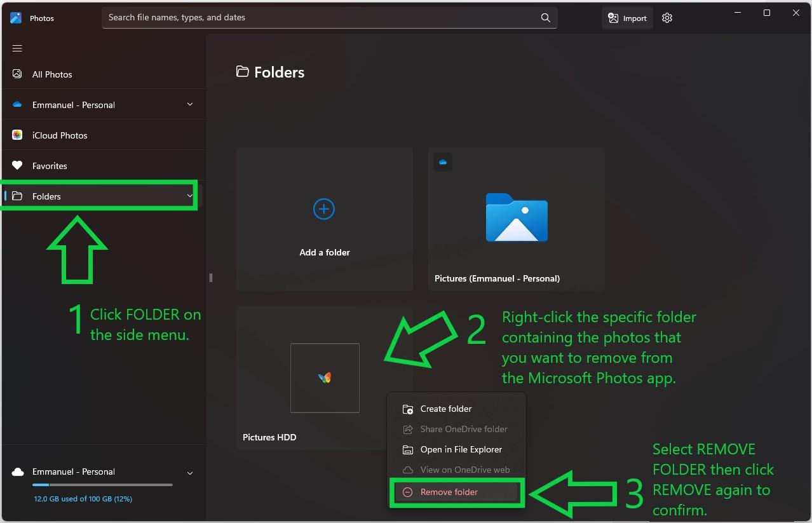
Task: Choose Share OneDrive folder menu entry
Action: pos(457,429)
